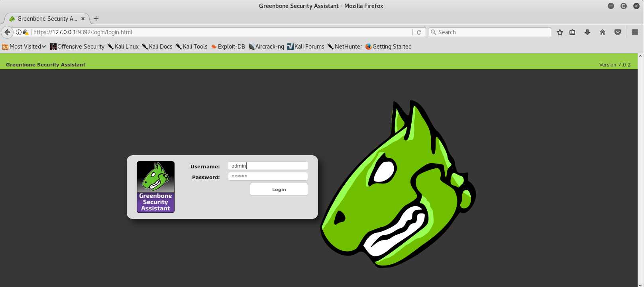Open the Kali Forums bookmark
The height and width of the screenshot is (287, 644).
point(306,47)
